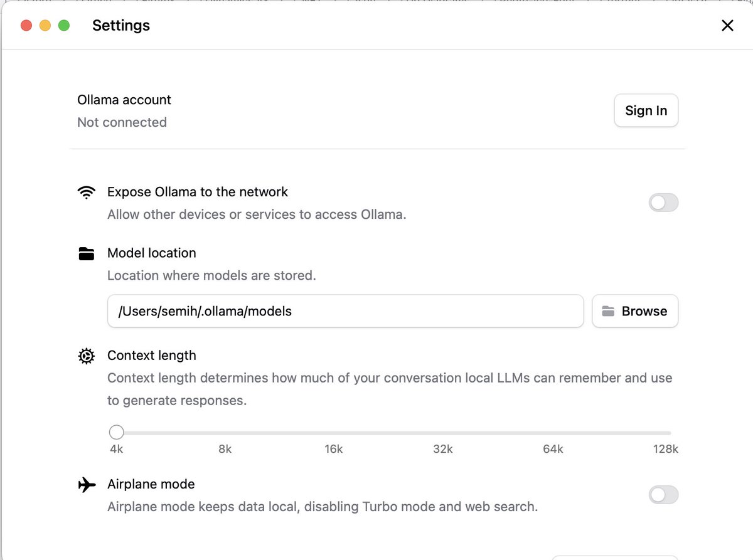Choose 32k on context length slider
Image resolution: width=753 pixels, height=560 pixels.
tap(443, 433)
